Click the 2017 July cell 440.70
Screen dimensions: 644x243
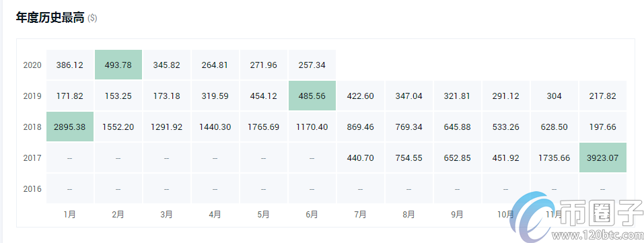pos(360,158)
